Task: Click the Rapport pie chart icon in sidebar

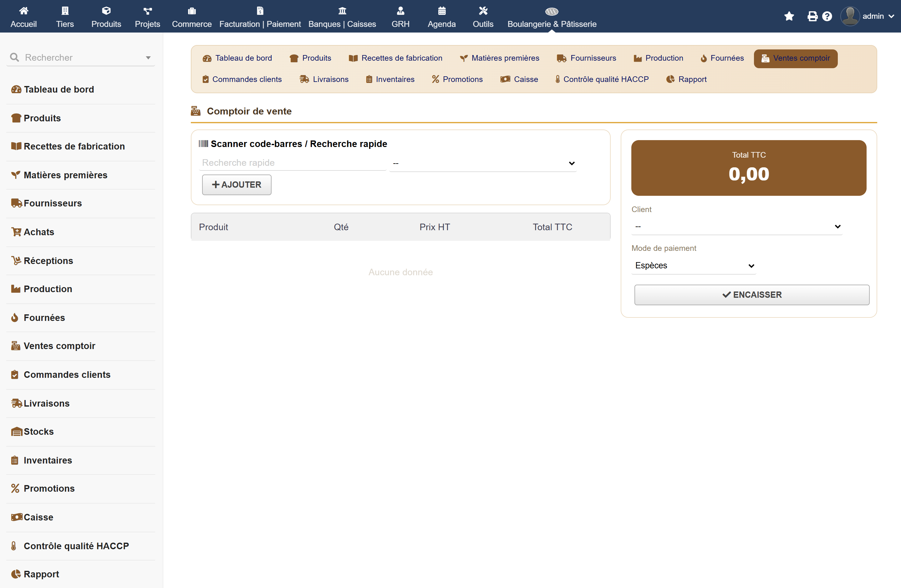Action: [16, 574]
